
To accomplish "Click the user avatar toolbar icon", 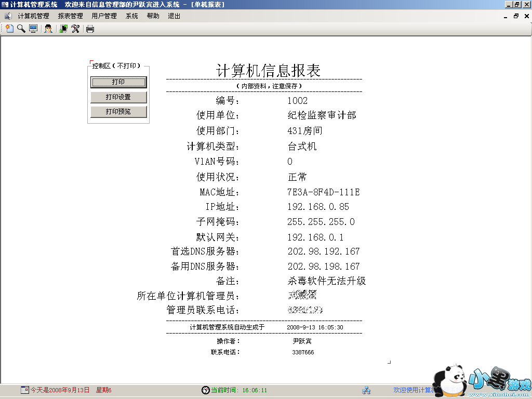I will coord(48,29).
